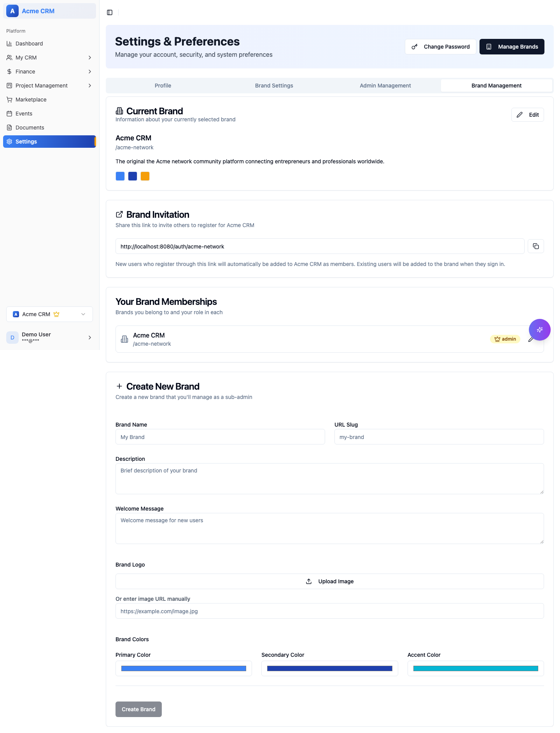Click the Current Brand building icon
Image resolution: width=560 pixels, height=733 pixels.
(x=119, y=111)
